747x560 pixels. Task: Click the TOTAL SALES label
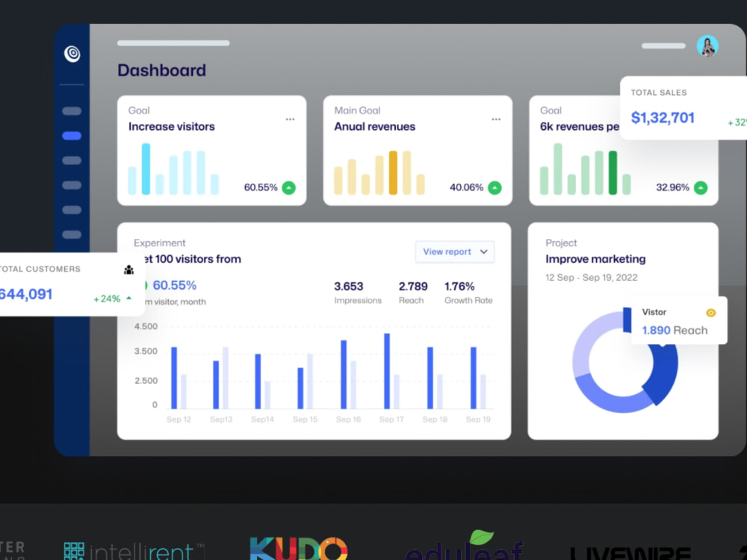click(x=659, y=93)
